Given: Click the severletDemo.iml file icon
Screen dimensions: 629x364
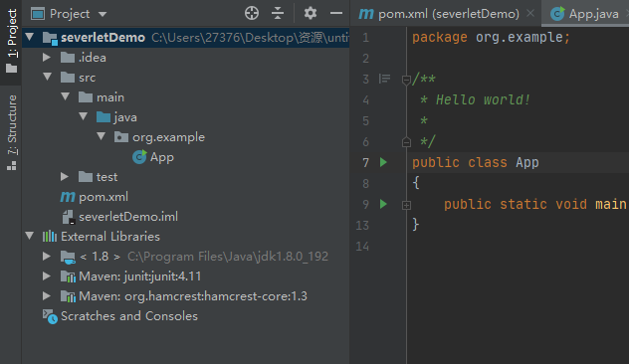Looking at the screenshot, I should [68, 217].
